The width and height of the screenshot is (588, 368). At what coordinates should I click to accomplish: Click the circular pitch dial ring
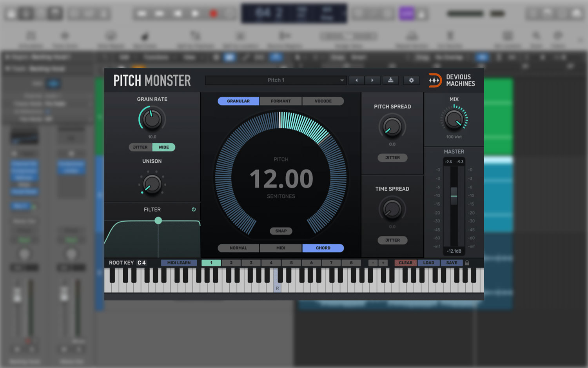pyautogui.click(x=281, y=174)
